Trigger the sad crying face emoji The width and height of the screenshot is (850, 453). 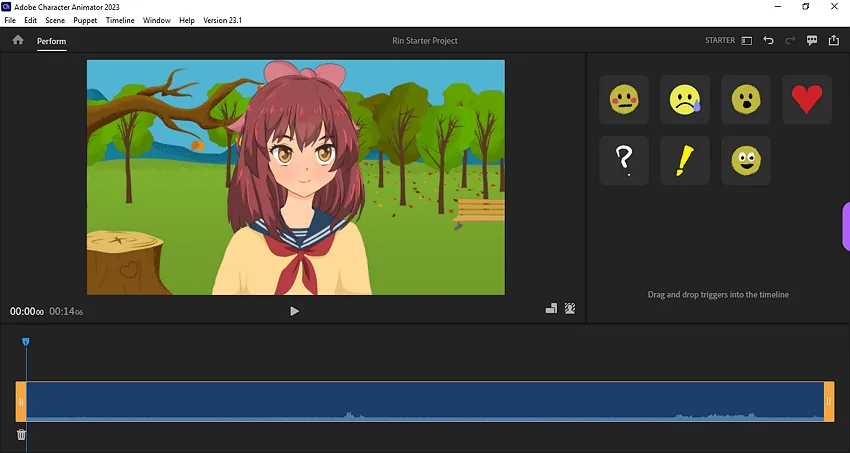(x=685, y=100)
